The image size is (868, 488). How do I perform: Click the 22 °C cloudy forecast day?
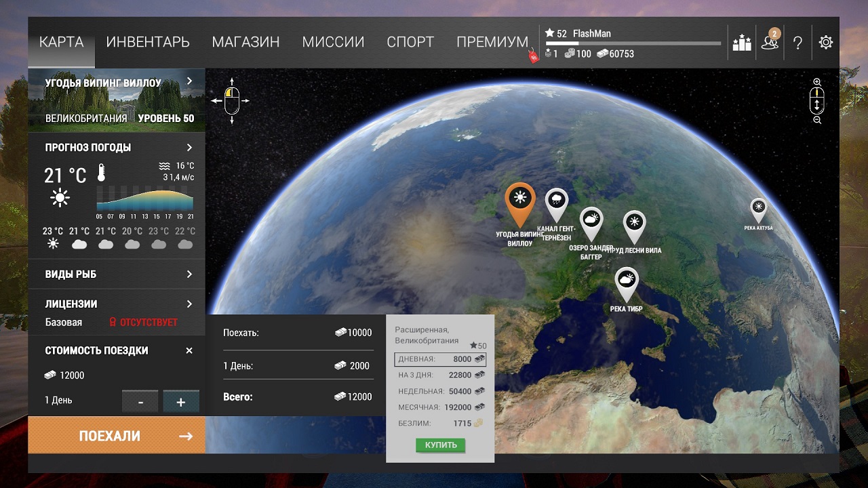click(184, 237)
